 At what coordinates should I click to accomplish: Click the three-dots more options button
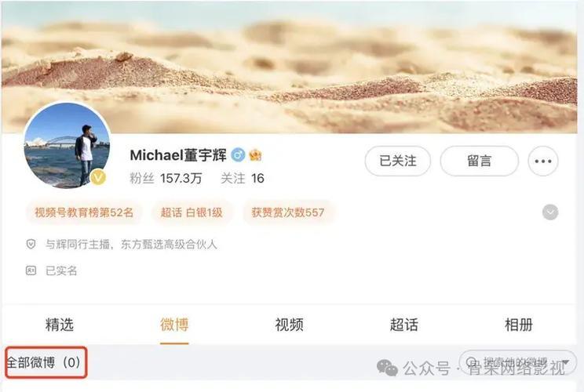pyautogui.click(x=542, y=161)
